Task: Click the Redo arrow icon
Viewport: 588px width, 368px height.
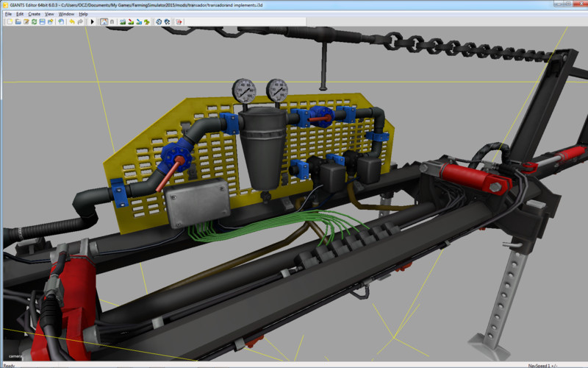Action: (80, 22)
